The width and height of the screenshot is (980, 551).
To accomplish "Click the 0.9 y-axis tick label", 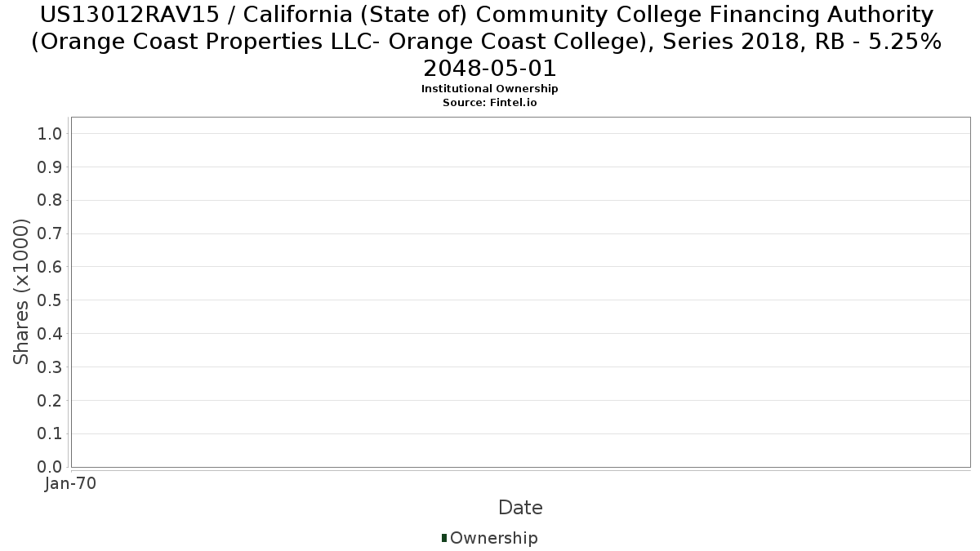I will point(50,167).
